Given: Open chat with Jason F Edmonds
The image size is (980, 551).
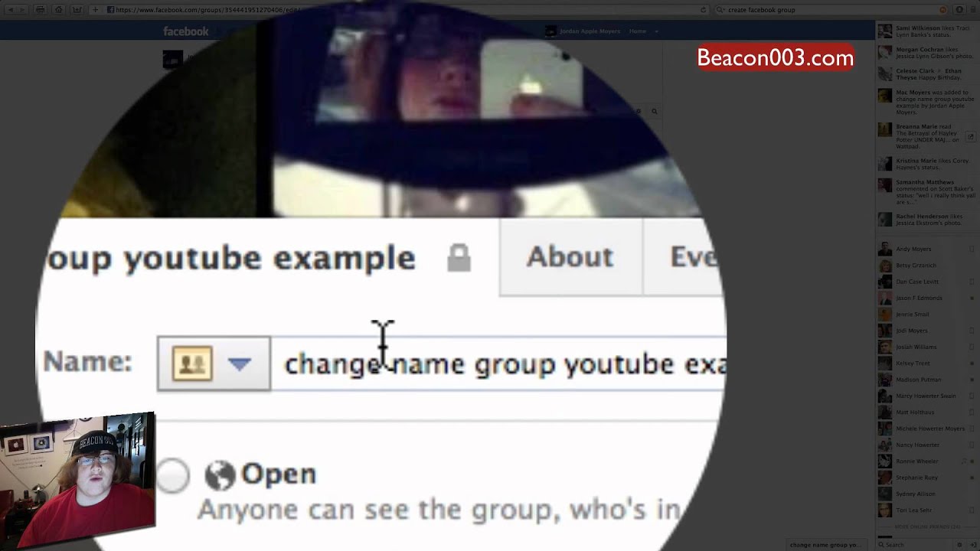Looking at the screenshot, I should click(x=927, y=298).
